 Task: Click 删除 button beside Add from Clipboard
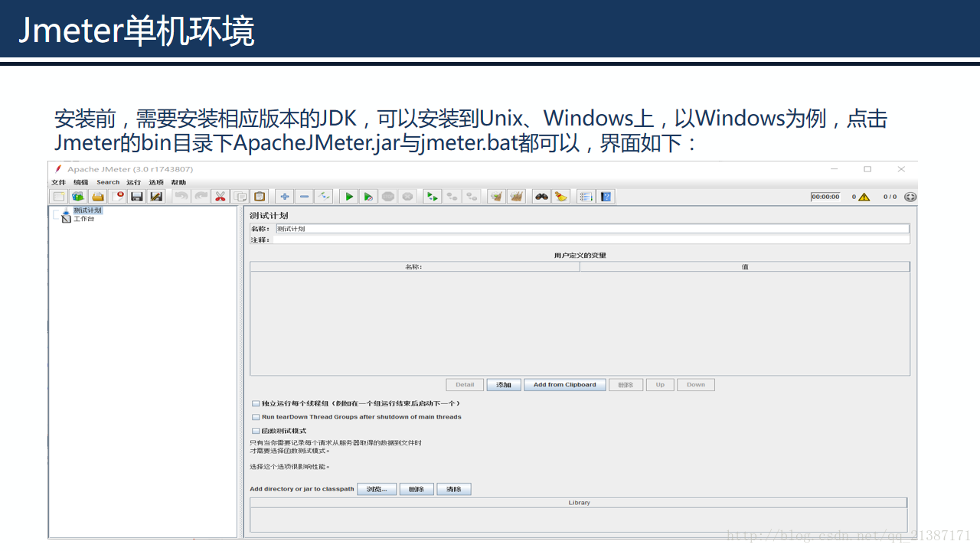click(626, 385)
